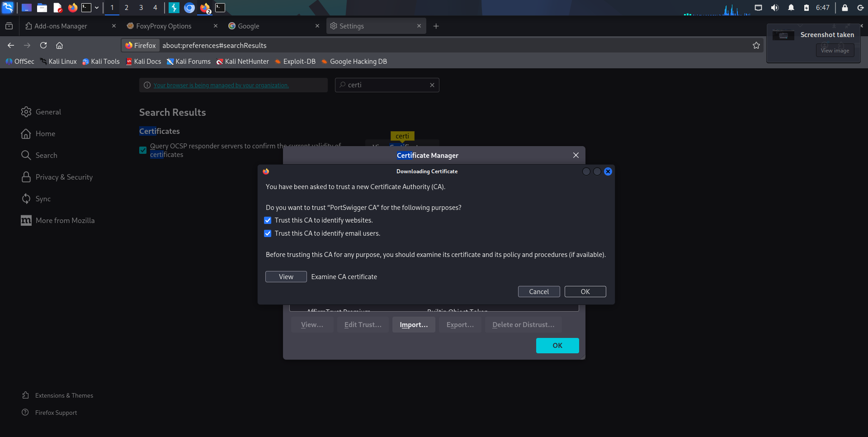Open the Kali Linux bookmark
This screenshot has width=868, height=437.
pos(58,62)
